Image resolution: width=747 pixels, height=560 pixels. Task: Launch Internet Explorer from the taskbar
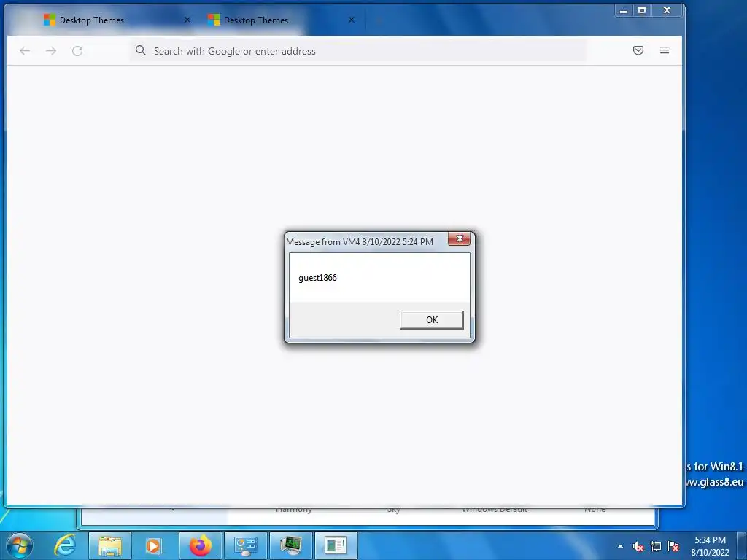point(65,545)
